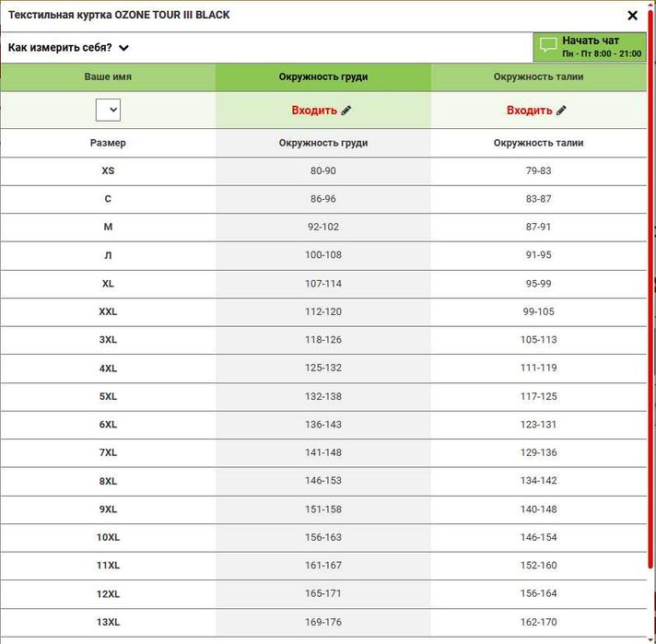Select the XL size row label

(108, 284)
